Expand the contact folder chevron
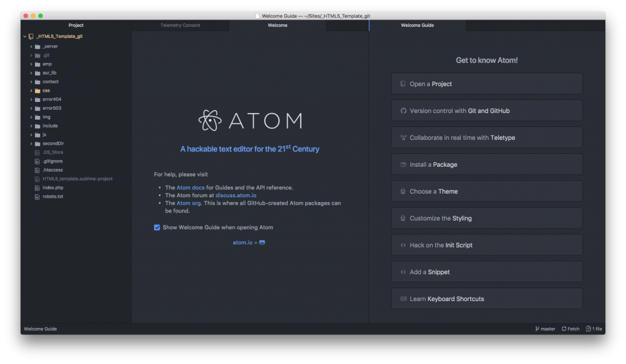Viewport: 626px width, 364px height. (31, 82)
